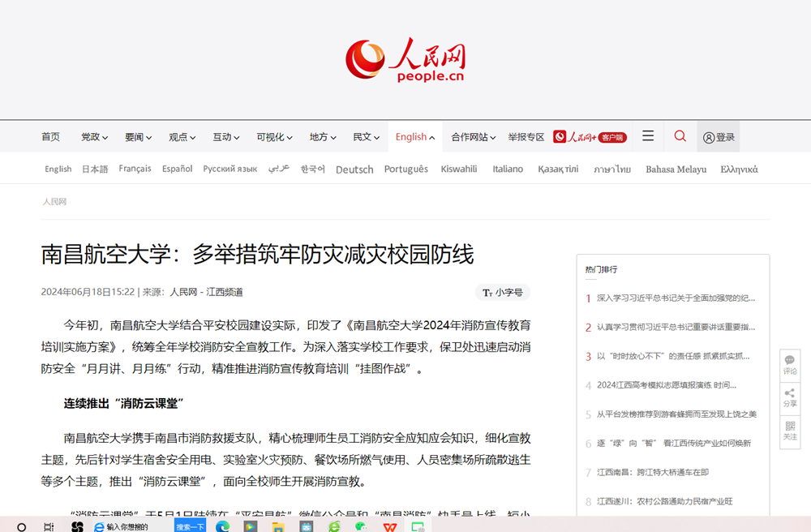Click the People.cn logo at page top
This screenshot has width=811, height=532.
point(405,59)
